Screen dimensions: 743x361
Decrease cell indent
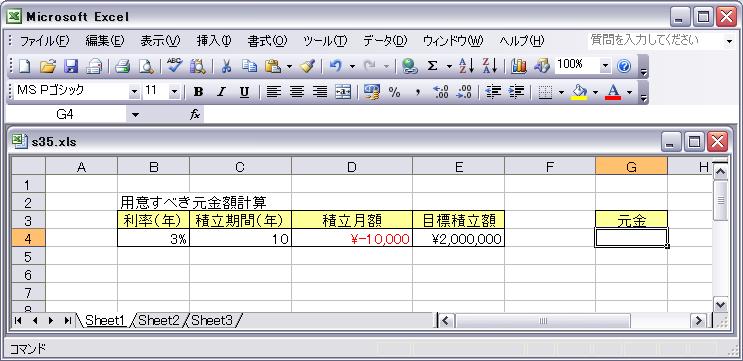tap(493, 92)
